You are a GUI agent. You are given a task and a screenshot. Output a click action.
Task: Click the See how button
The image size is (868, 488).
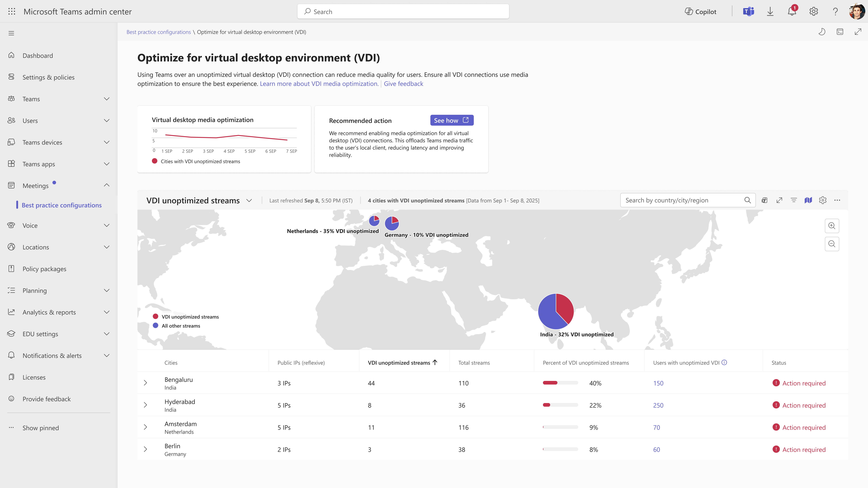coord(451,120)
